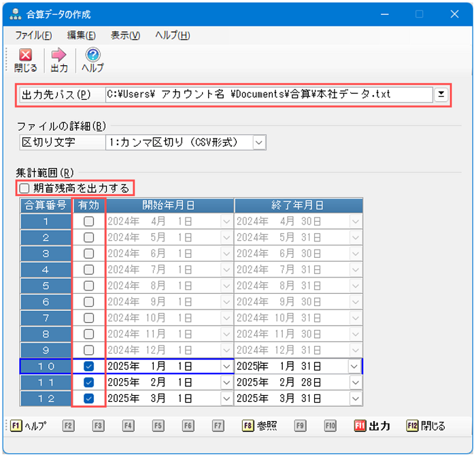Open the 出力先パス history dropdown arrow
This screenshot has width=476, height=457.
coord(441,95)
